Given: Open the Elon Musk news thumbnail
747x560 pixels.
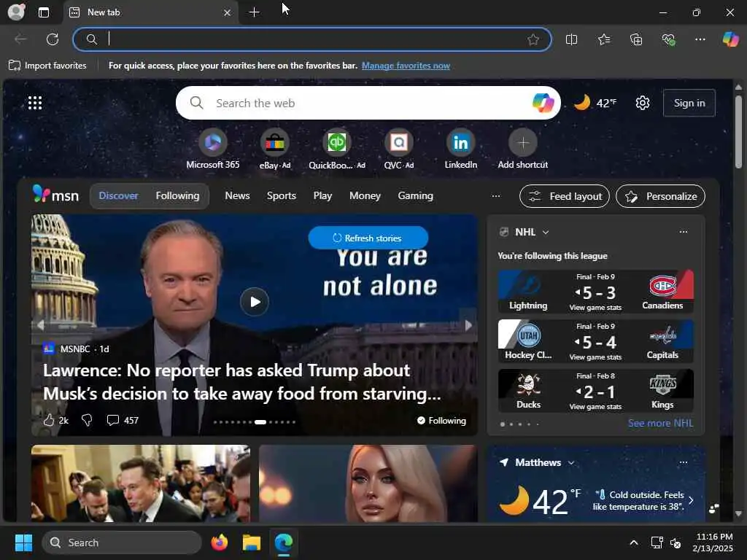Looking at the screenshot, I should [x=141, y=483].
